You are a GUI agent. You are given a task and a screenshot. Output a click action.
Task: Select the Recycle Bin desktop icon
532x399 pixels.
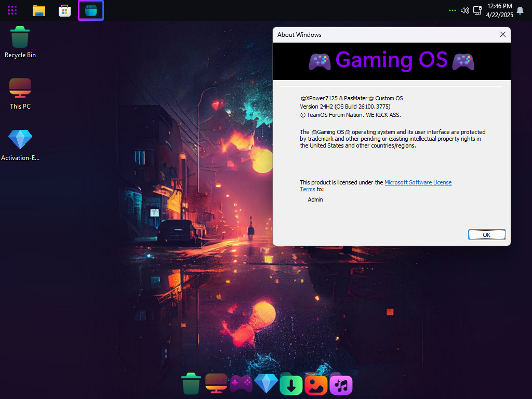pyautogui.click(x=20, y=42)
